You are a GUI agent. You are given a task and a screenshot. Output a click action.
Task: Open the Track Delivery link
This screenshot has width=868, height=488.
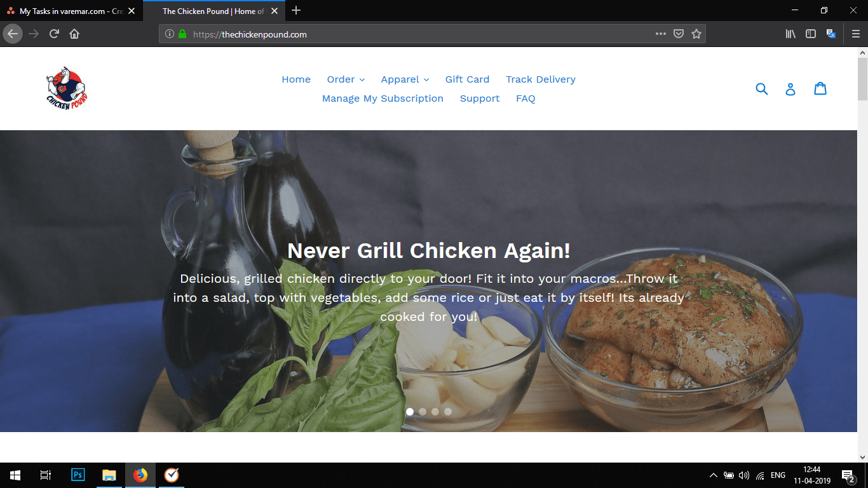[541, 79]
